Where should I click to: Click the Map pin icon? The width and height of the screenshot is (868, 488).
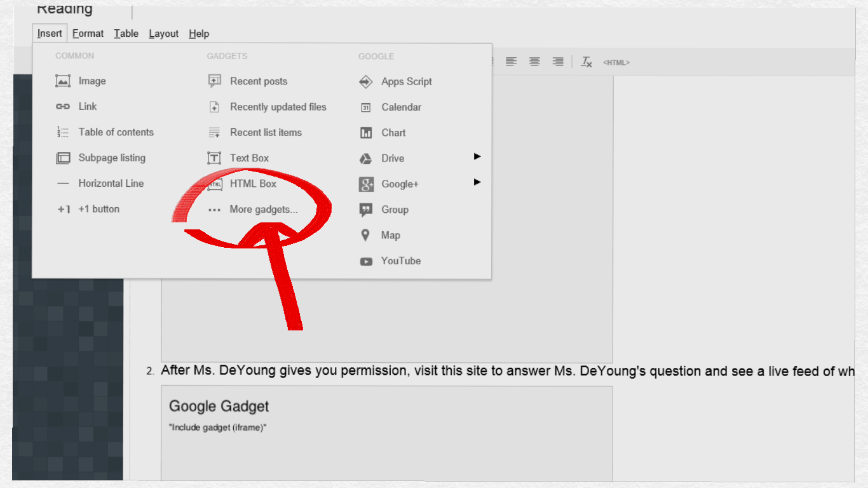365,235
